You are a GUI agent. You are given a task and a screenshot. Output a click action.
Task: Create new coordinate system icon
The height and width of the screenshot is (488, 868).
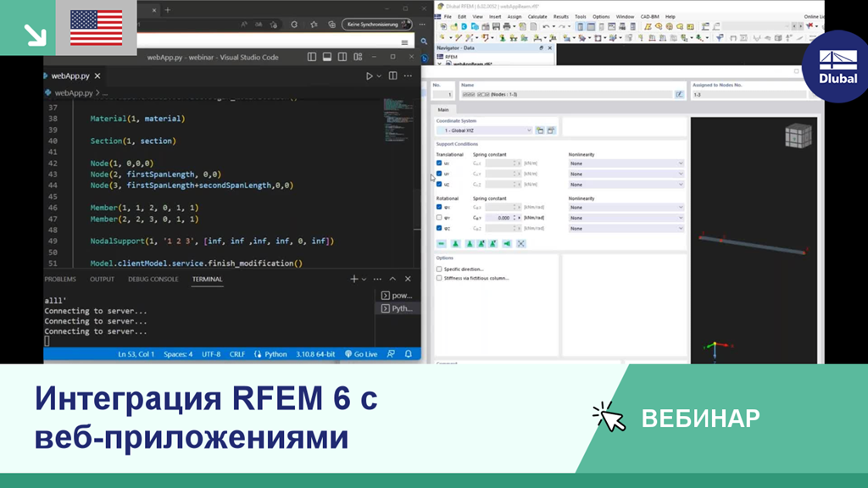540,130
